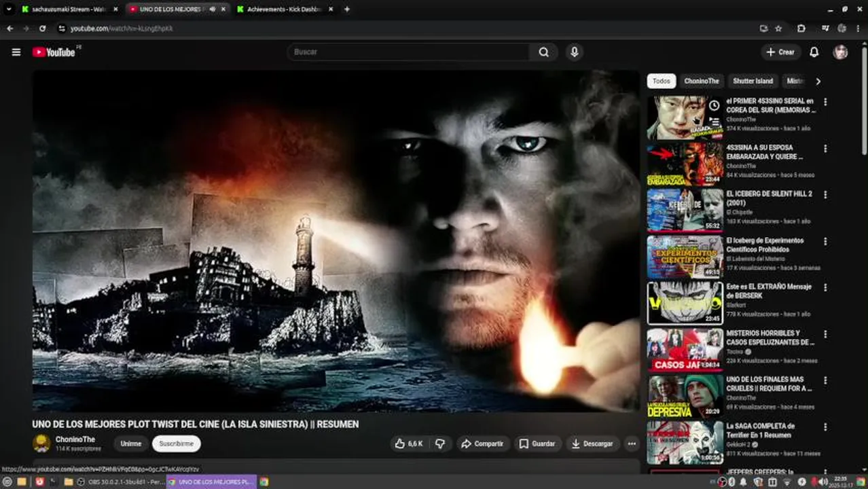
Task: Close the Achievements Kick tab
Action: 331,10
